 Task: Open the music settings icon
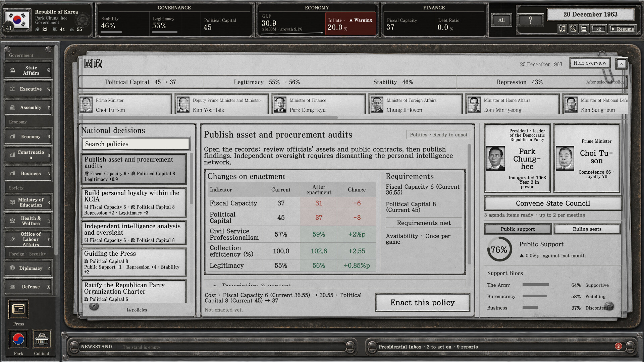[x=562, y=29]
